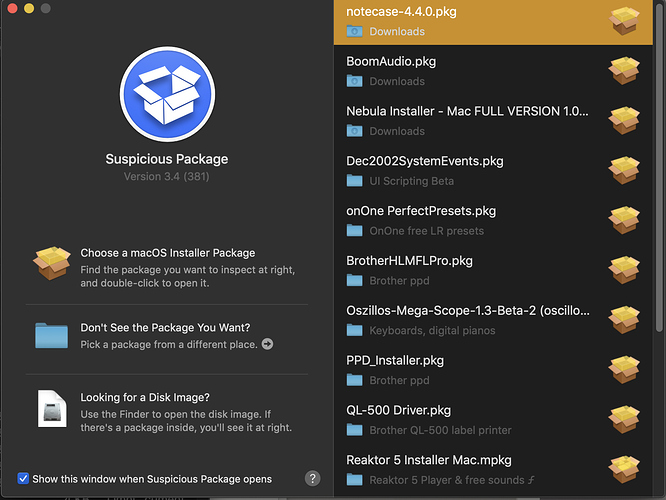Minimize the window with yellow button

point(29,8)
